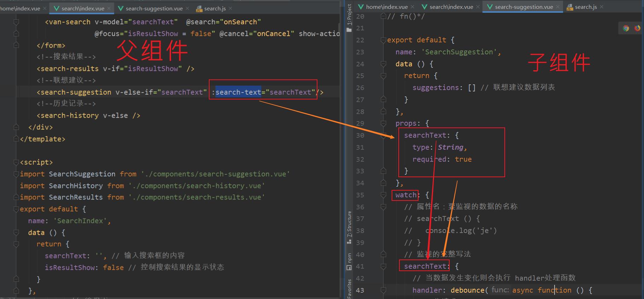This screenshot has height=299, width=644.
Task: Collapse the <script> block fold marker
Action: [x=16, y=162]
